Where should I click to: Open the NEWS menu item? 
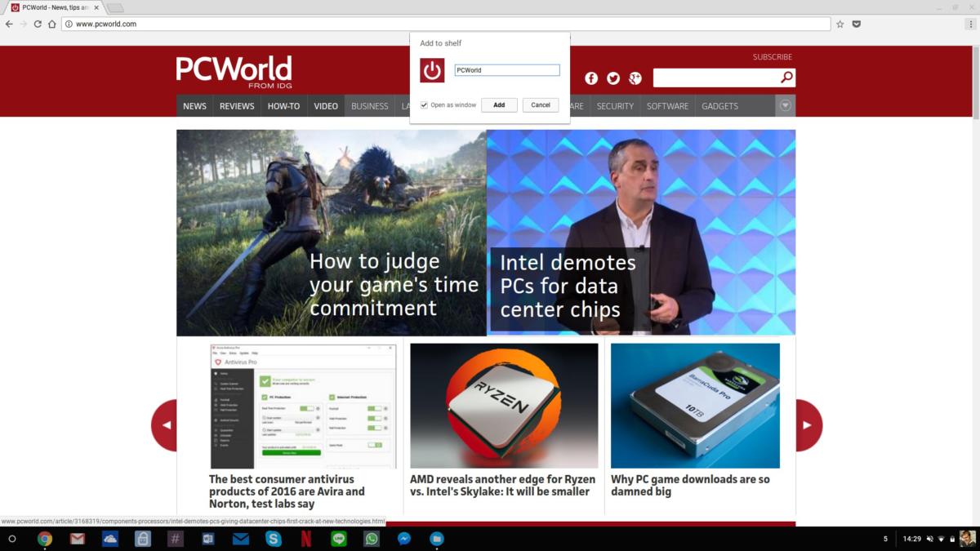[x=195, y=106]
